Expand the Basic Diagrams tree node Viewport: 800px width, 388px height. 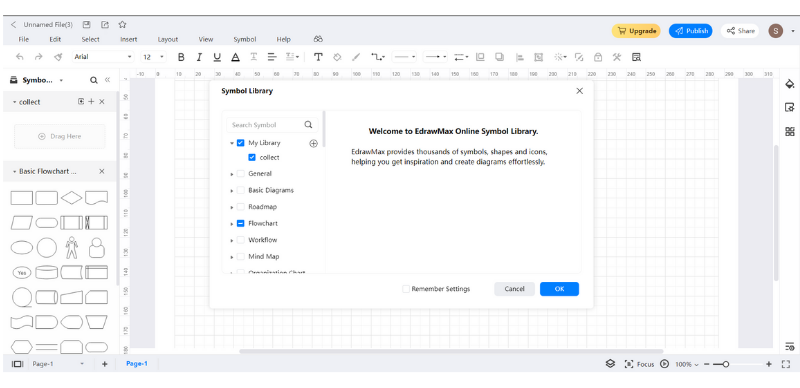232,190
